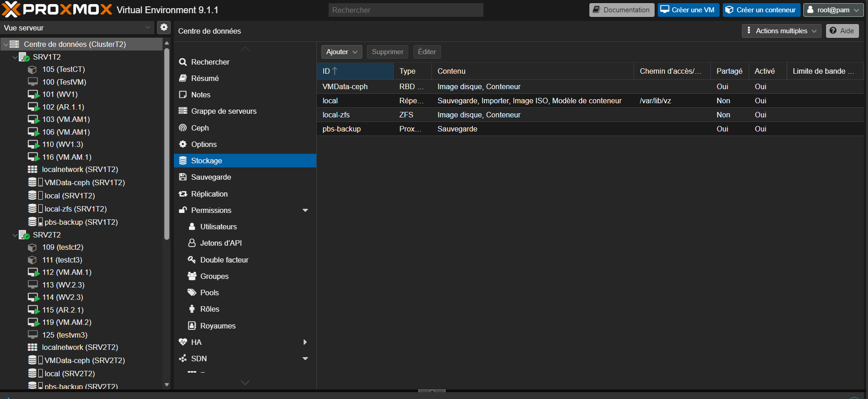Collapse the SDN submenu arrow
Screen dimensions: 868x399
[305, 359]
